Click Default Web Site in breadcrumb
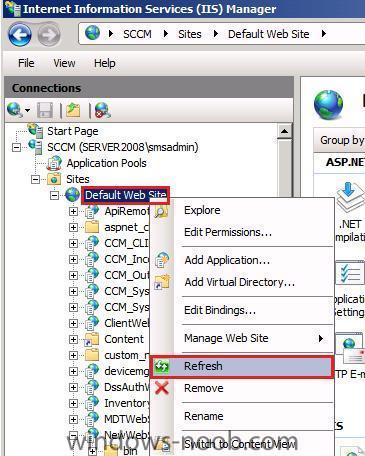Screen dimensions: 365x456 coord(269,34)
